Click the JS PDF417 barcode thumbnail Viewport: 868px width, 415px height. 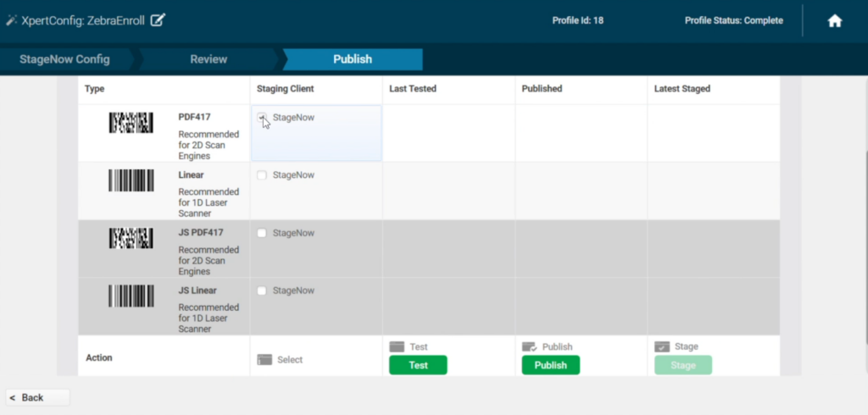(131, 238)
